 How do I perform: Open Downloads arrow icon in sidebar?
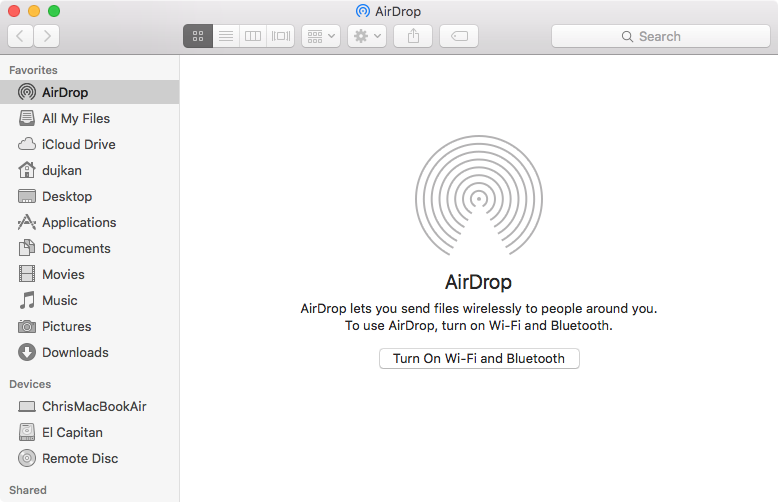coord(27,352)
